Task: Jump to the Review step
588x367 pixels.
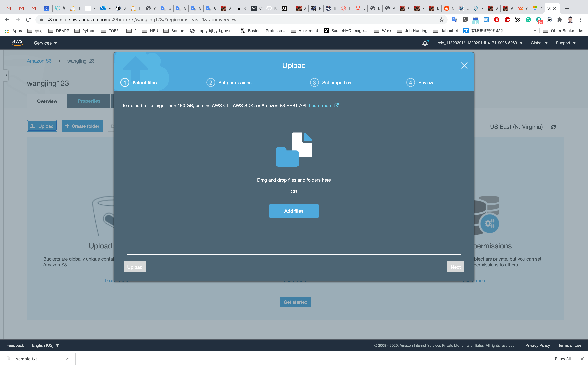Action: coord(420,83)
